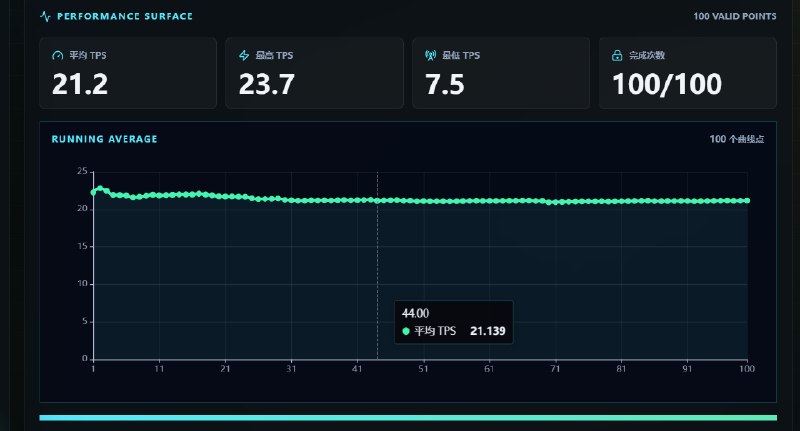Select the last data point at 100
800x431 pixels.
[x=747, y=200]
